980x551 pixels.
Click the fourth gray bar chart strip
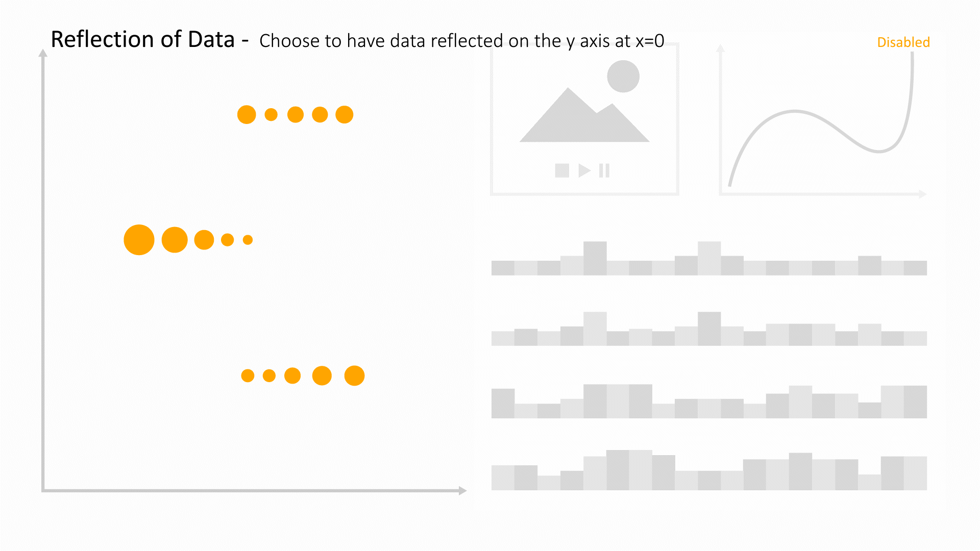(x=709, y=470)
